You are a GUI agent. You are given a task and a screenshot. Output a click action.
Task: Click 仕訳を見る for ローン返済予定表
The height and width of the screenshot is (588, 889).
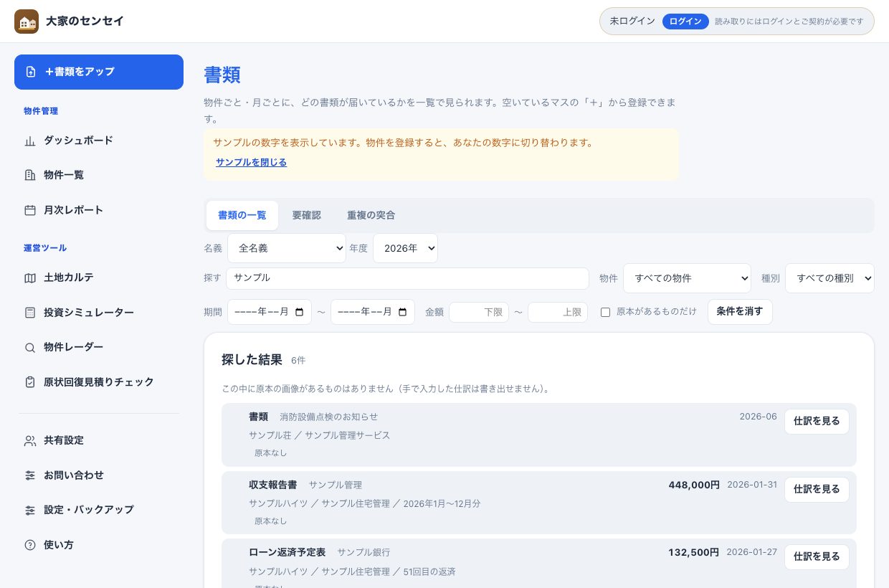point(817,557)
